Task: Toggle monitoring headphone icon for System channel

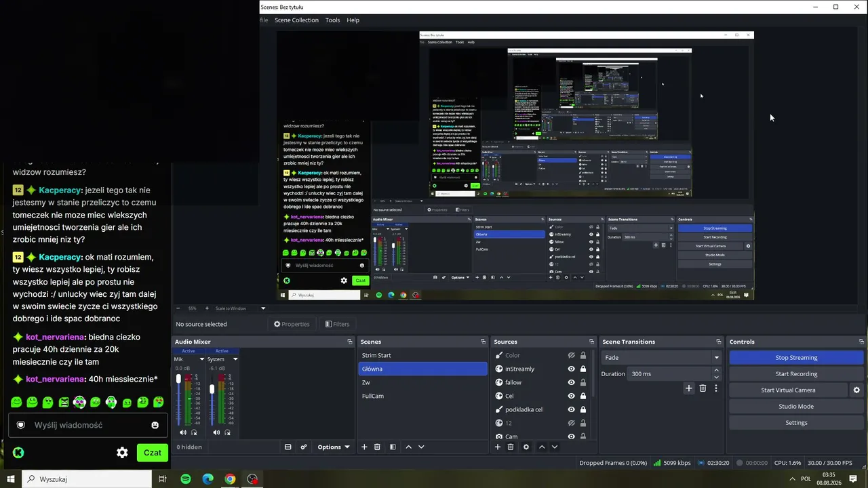Action: [227, 432]
